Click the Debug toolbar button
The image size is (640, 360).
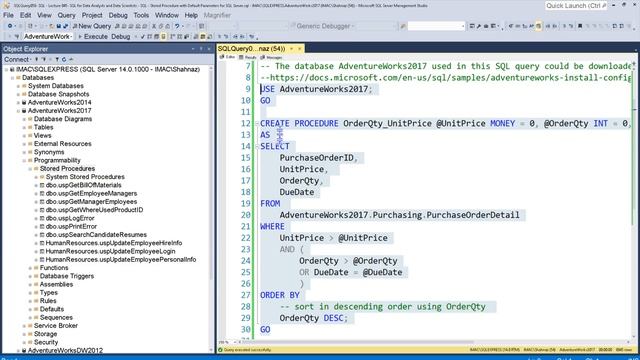point(120,37)
